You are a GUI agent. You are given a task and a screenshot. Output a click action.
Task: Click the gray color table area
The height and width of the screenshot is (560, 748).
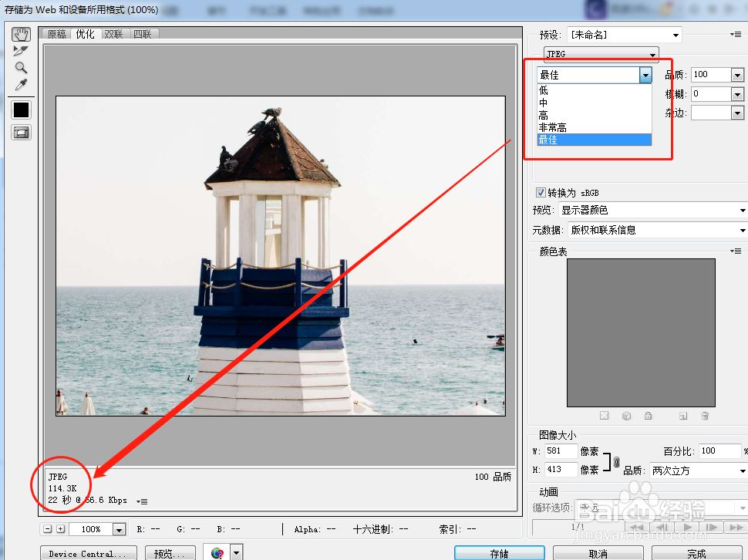coord(641,332)
